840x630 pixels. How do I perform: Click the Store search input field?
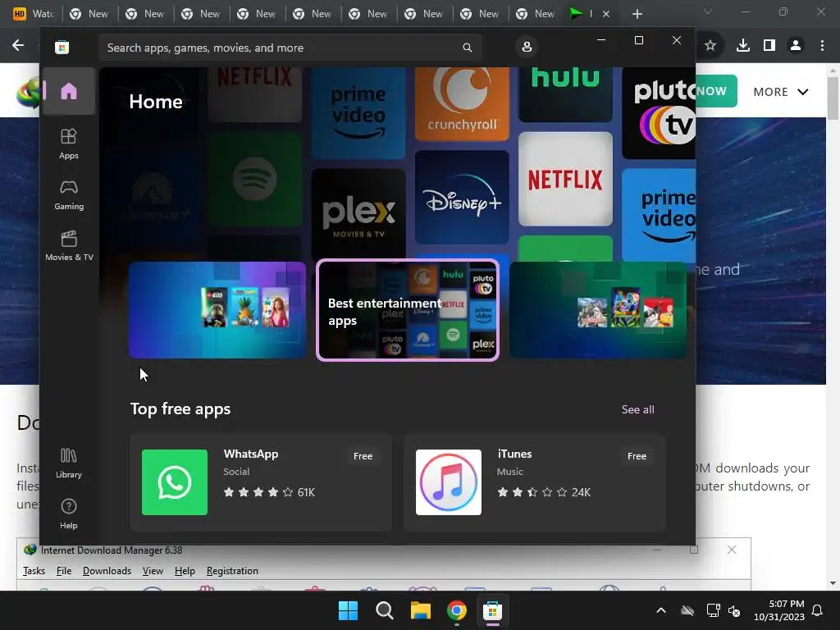(290, 48)
